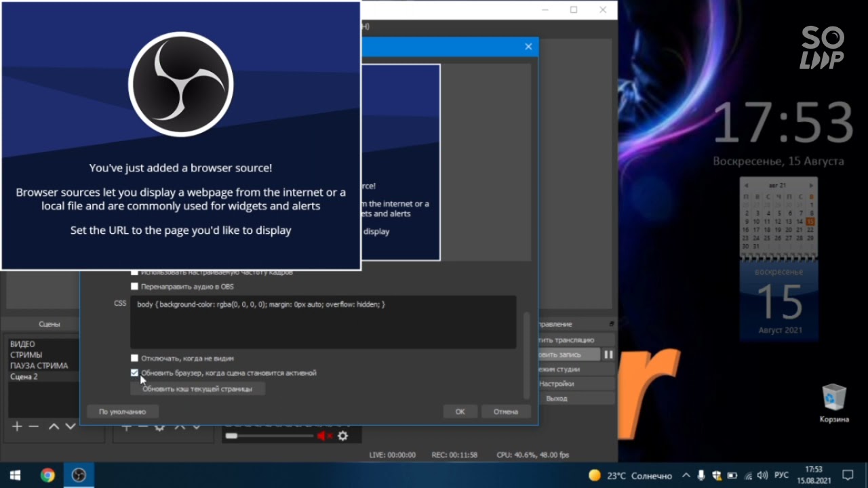Open Google Chrome from the taskbar
The height and width of the screenshot is (488, 868).
pyautogui.click(x=47, y=475)
